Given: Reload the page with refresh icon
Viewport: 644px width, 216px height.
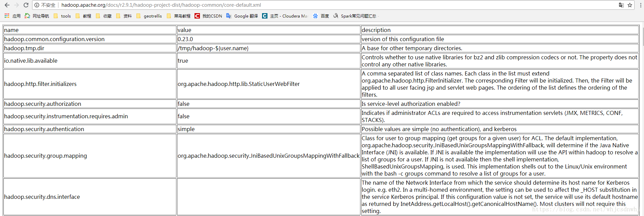Looking at the screenshot, I should (26, 5).
